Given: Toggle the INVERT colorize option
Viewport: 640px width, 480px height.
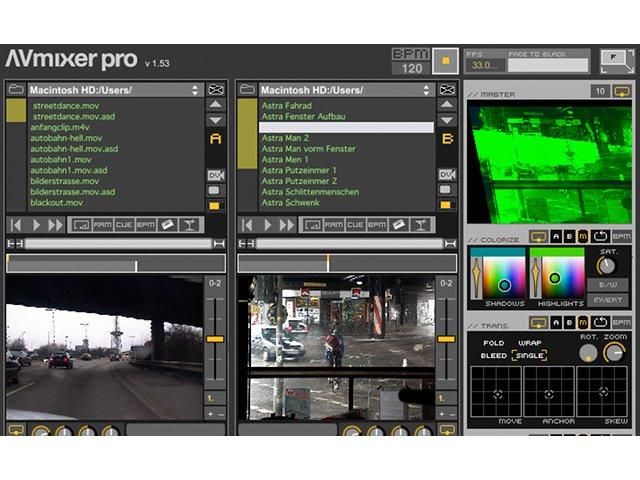Looking at the screenshot, I should (608, 300).
